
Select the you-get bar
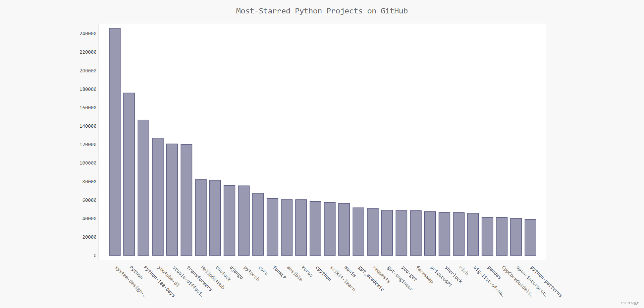(401, 233)
